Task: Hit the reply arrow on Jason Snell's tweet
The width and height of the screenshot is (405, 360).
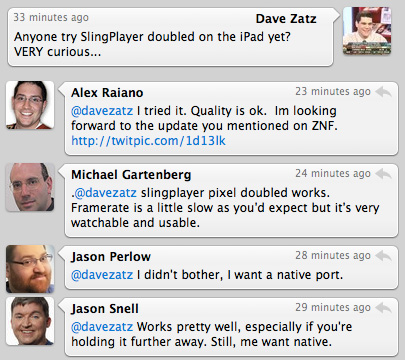Action: 383,308
